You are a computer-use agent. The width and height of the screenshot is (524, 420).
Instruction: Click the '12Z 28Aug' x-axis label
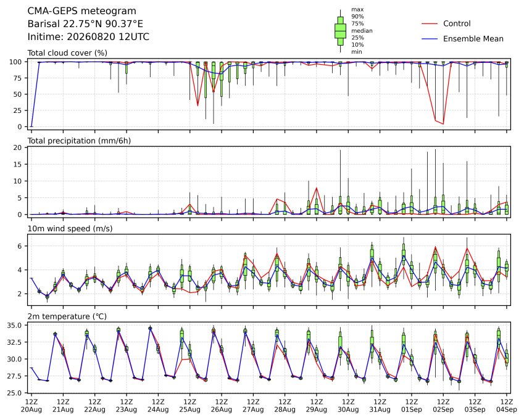pyautogui.click(x=285, y=406)
